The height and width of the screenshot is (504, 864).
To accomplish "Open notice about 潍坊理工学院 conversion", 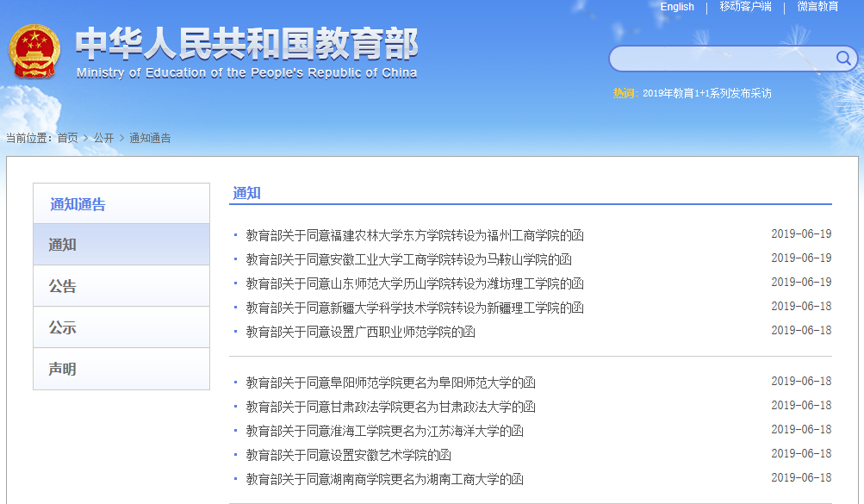I will coord(414,283).
